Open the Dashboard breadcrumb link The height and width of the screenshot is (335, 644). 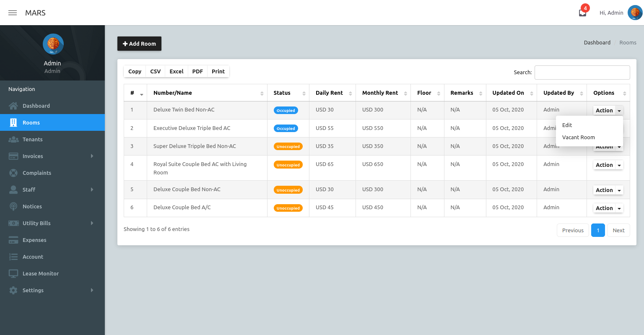597,42
